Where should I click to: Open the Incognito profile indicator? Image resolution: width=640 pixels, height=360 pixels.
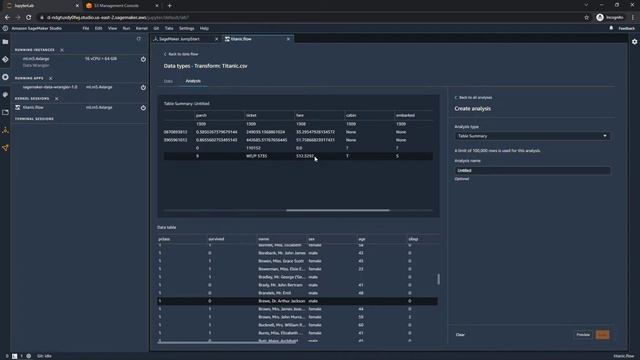point(610,18)
